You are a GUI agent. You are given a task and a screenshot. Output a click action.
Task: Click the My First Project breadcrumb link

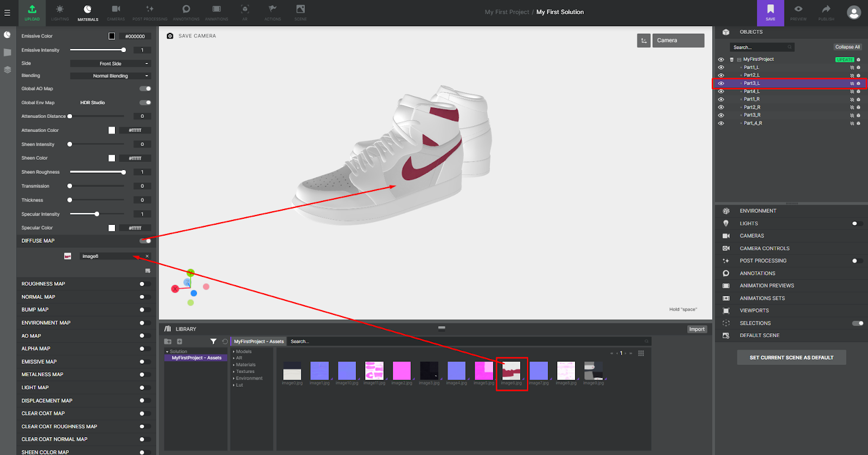(507, 12)
